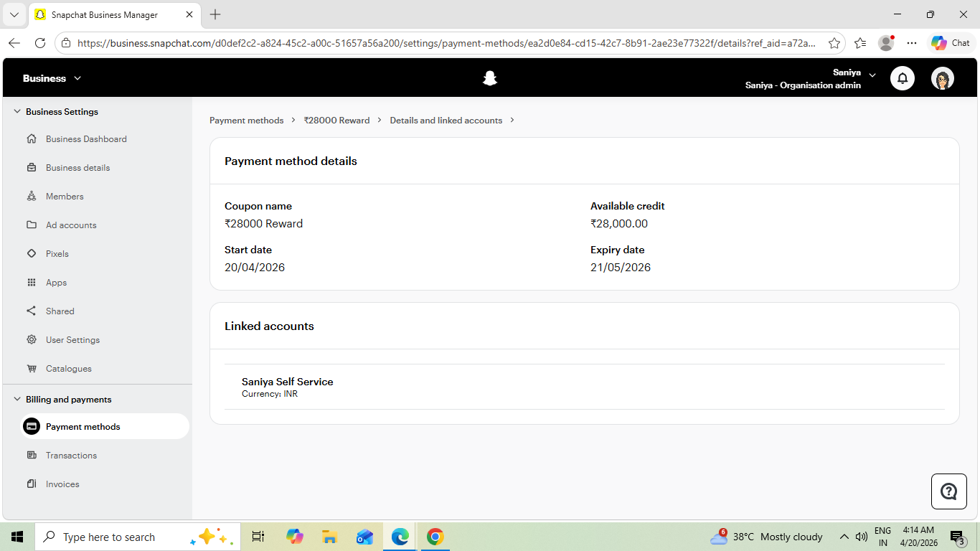
Task: Collapse the Business Settings section
Action: pos(17,111)
